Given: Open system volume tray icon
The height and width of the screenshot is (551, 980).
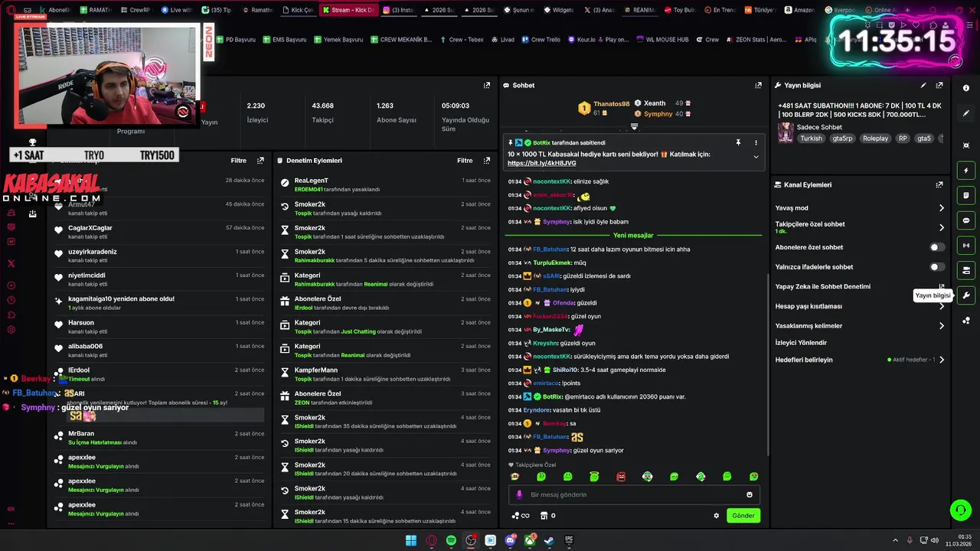Looking at the screenshot, I should (x=934, y=540).
